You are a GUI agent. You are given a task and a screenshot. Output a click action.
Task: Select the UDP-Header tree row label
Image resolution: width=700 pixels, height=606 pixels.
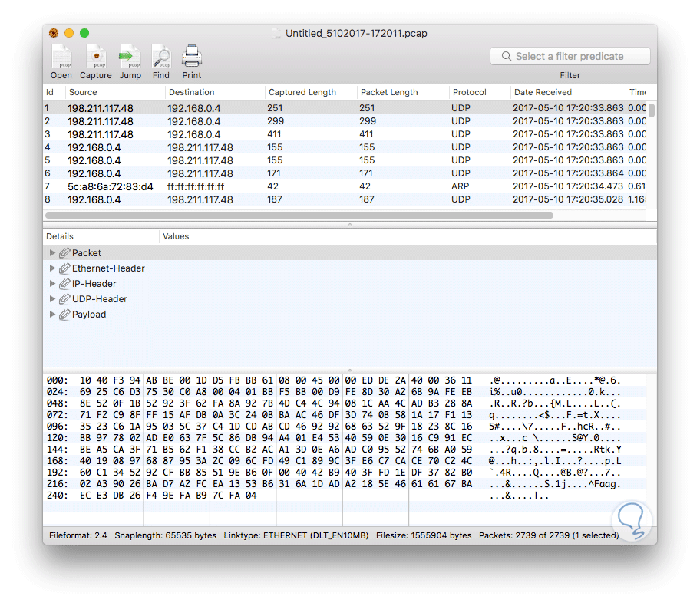pos(100,299)
